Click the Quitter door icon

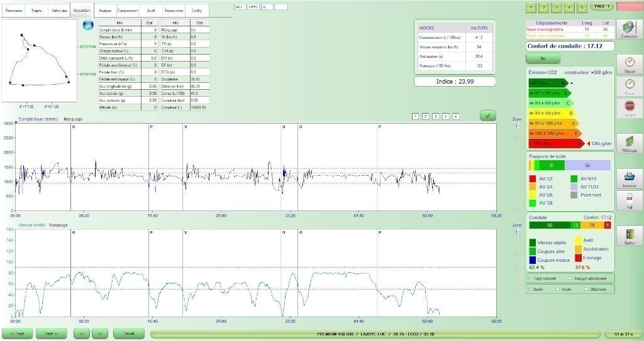629,235
